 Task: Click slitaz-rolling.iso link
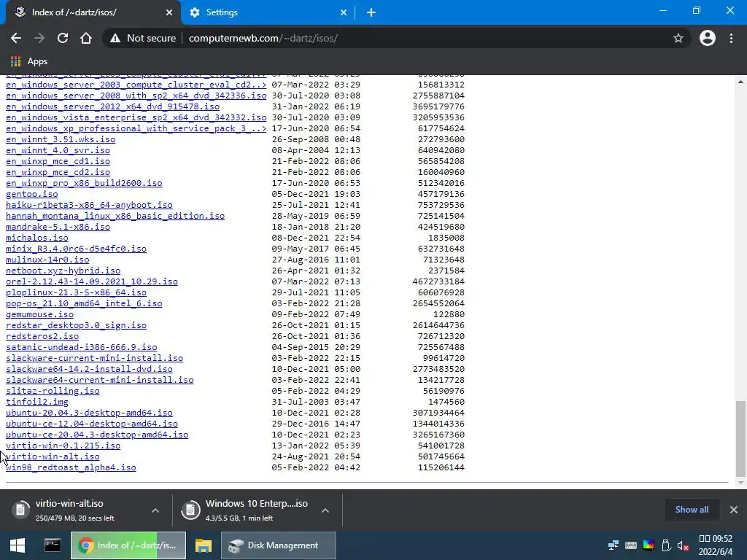[x=53, y=392]
